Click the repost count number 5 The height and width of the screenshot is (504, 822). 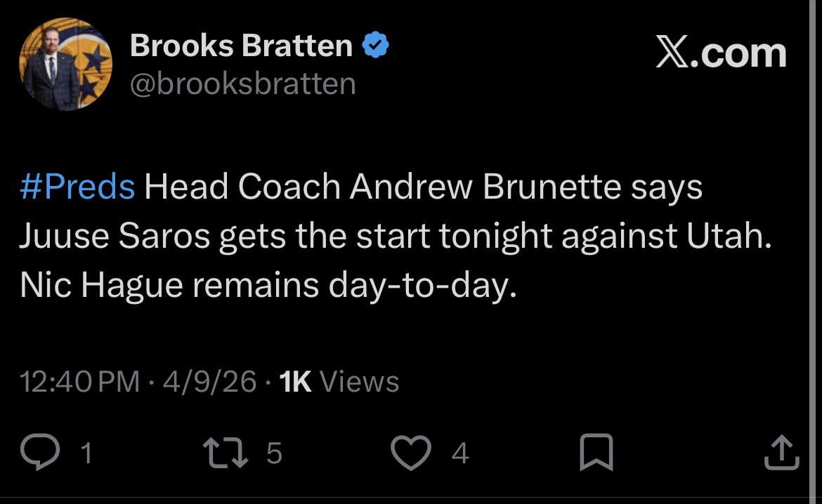[x=274, y=453]
